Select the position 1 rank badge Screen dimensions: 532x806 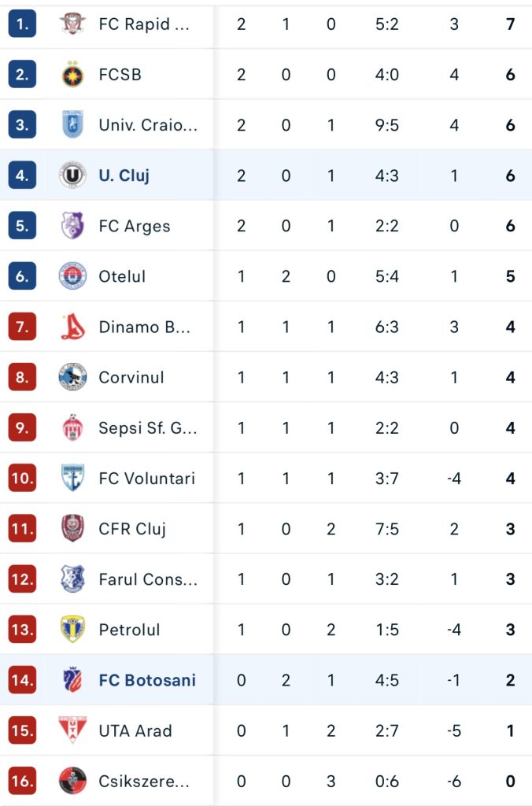[22, 24]
